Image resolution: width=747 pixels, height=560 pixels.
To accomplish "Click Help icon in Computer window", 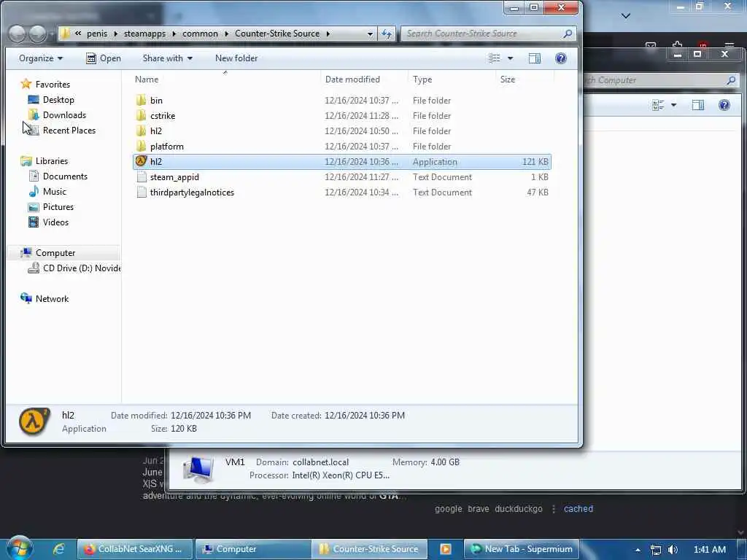I will click(724, 105).
